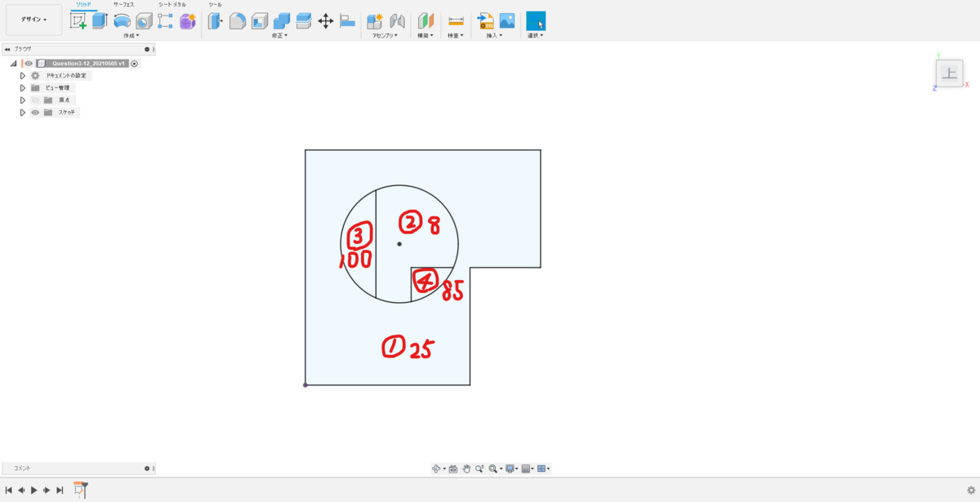Select the sketch feature in timeline

(x=79, y=490)
